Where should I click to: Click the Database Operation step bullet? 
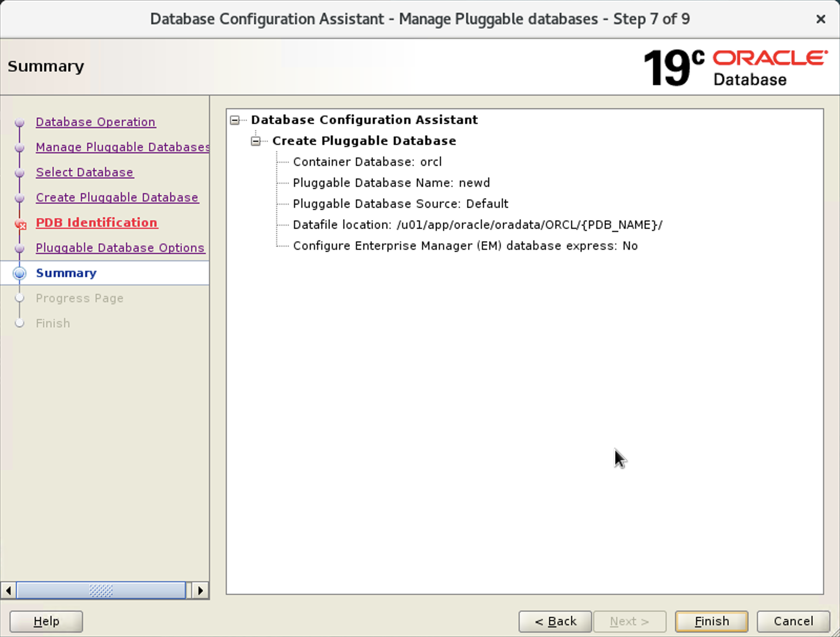(x=20, y=123)
